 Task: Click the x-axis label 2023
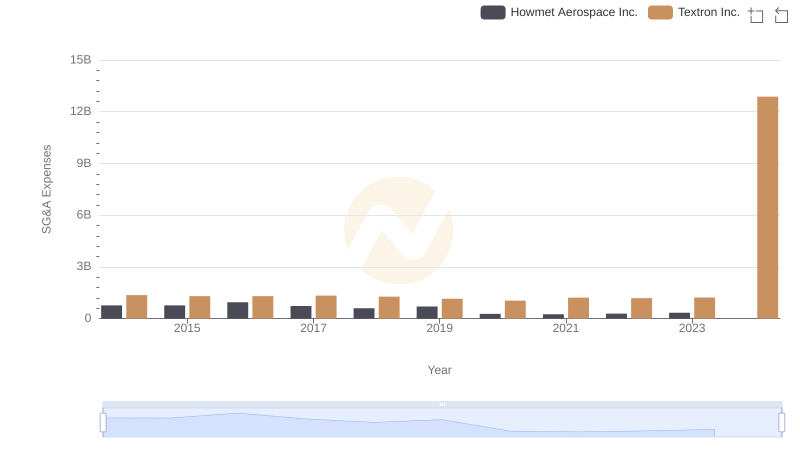click(692, 328)
